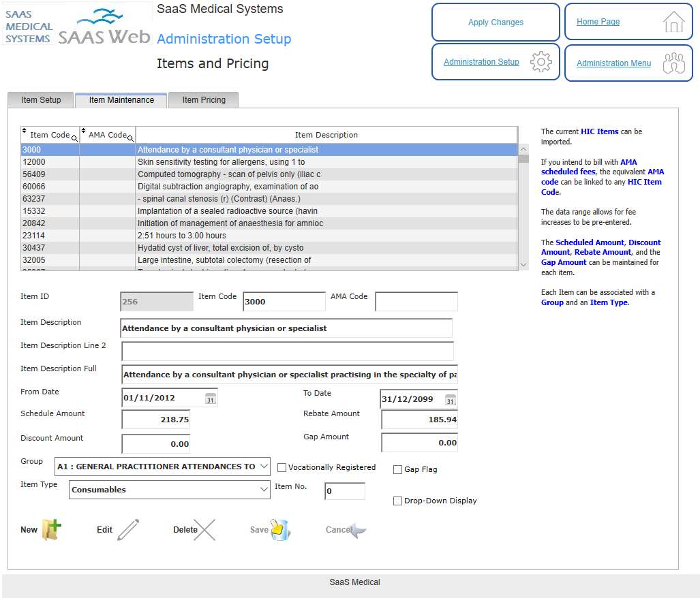Click the scroll down arrow of item list
This screenshot has height=598, width=700.
[x=523, y=265]
